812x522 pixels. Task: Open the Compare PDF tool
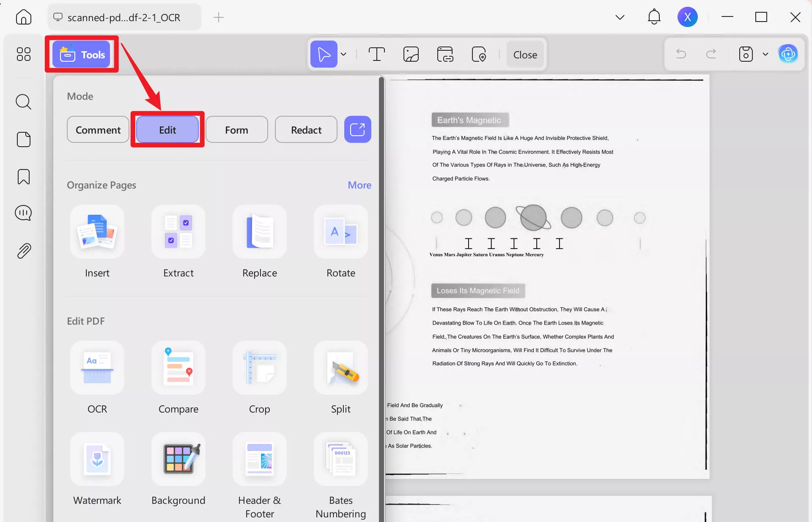(x=178, y=368)
